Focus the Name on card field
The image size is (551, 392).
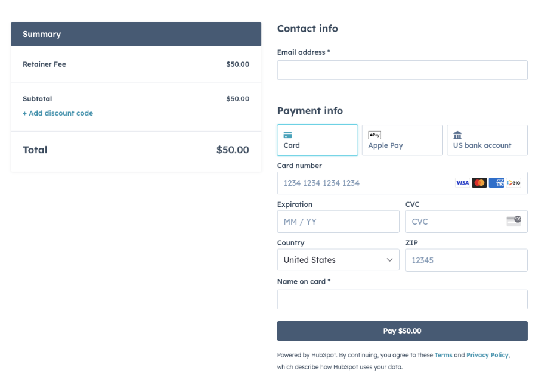[x=402, y=299]
